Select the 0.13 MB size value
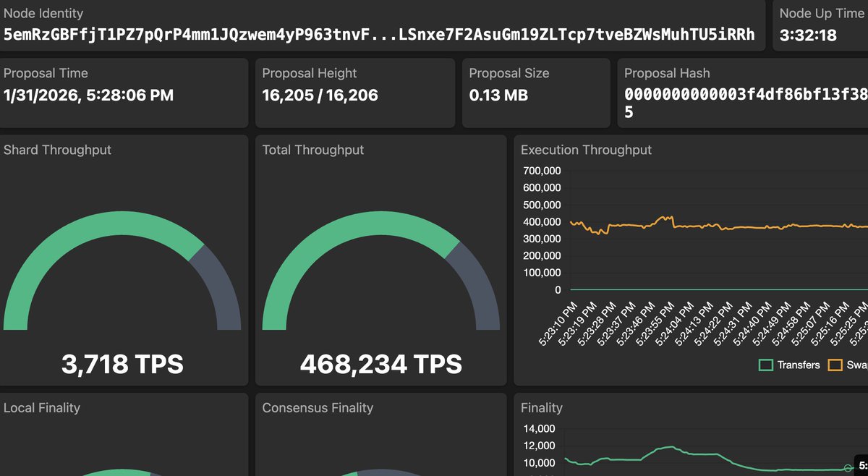Image resolution: width=868 pixels, height=476 pixels. pos(498,95)
